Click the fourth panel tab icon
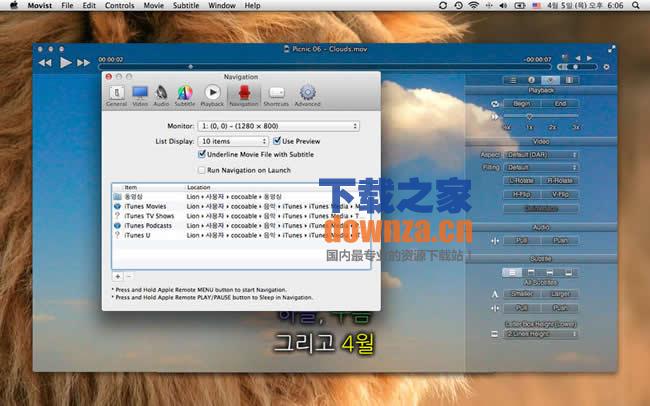 569,80
